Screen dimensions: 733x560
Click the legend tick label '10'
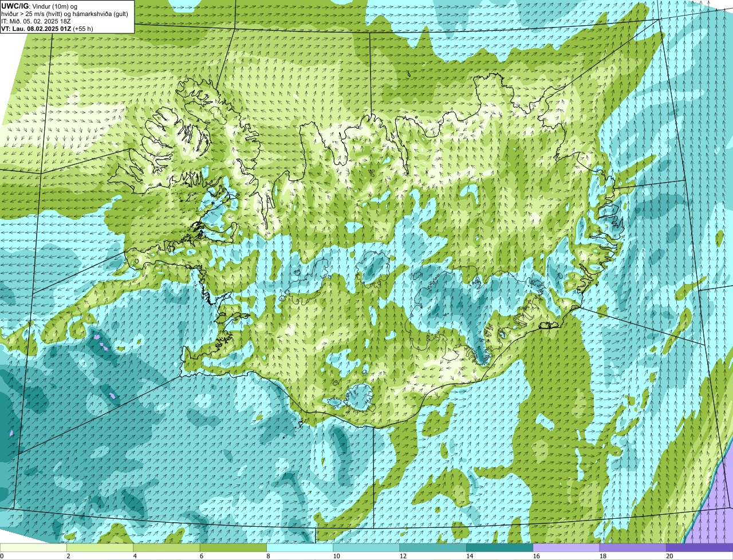coord(336,556)
